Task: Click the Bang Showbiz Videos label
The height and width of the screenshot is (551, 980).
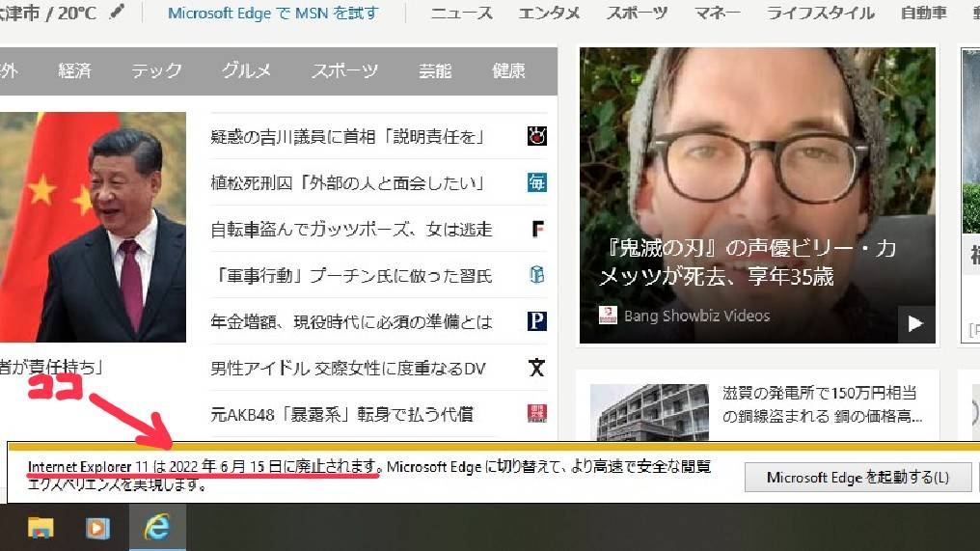Action: 696,316
